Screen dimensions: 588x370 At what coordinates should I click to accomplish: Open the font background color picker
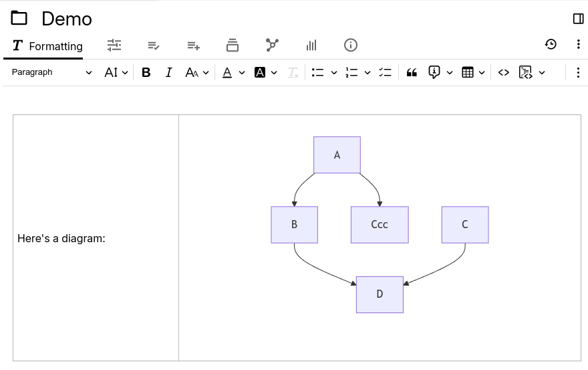[260, 72]
